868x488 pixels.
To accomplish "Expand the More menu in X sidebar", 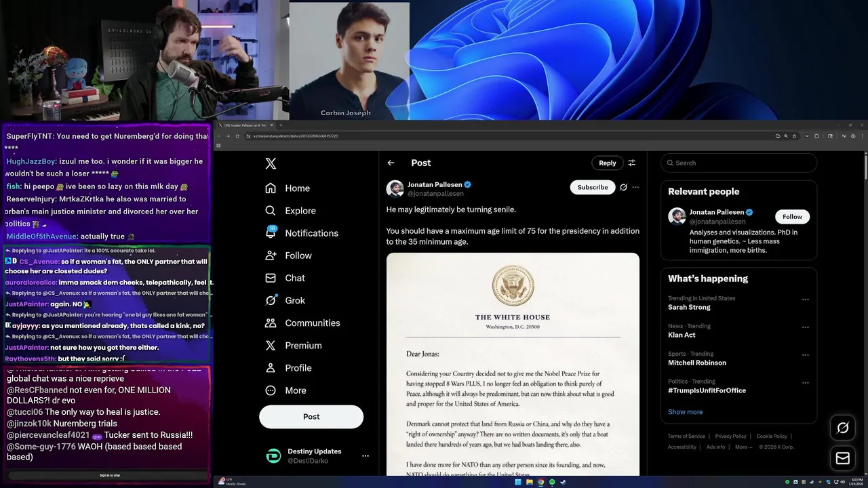I will pyautogui.click(x=285, y=390).
